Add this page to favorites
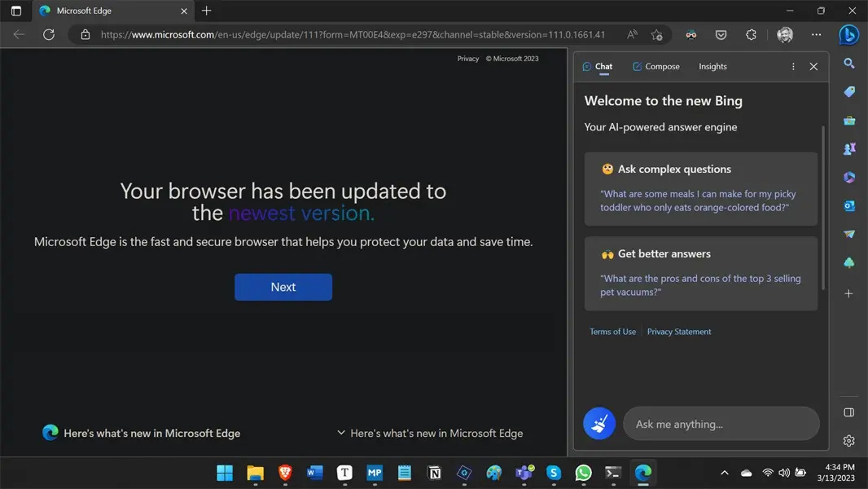 coord(657,35)
